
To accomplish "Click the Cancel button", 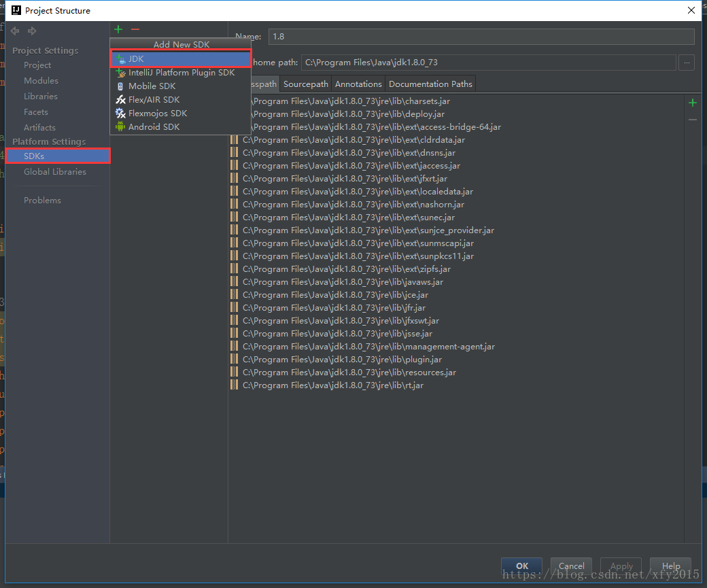I will click(571, 566).
